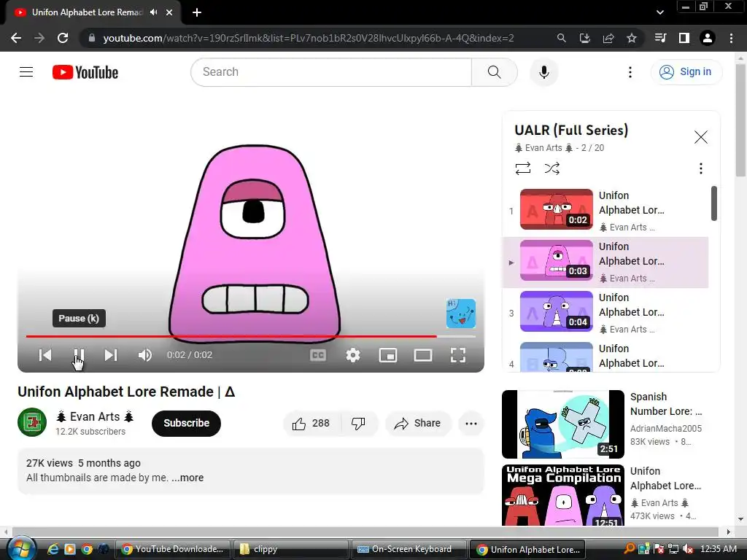This screenshot has width=747, height=560.
Task: Close the UALR playlist panel
Action: (700, 137)
